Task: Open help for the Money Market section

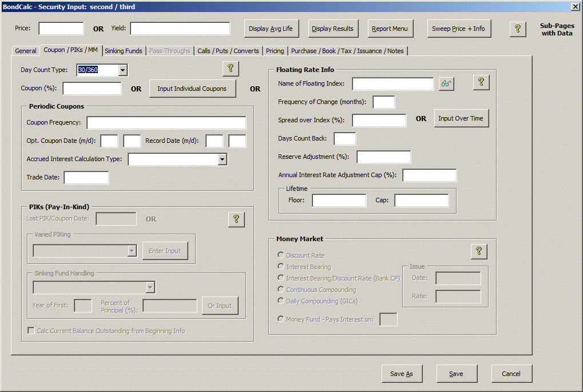Action: pyautogui.click(x=479, y=251)
